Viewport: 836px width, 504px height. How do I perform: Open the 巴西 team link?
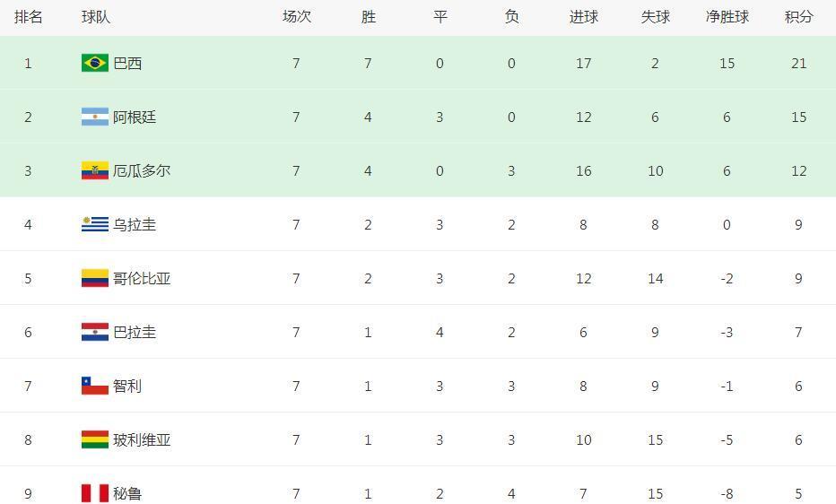127,63
